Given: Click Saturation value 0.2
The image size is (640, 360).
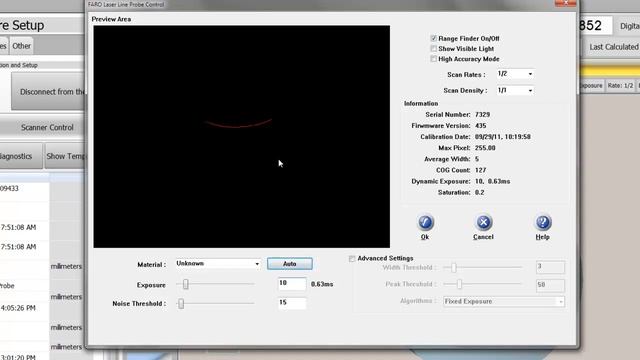Looking at the screenshot, I should [x=480, y=192].
